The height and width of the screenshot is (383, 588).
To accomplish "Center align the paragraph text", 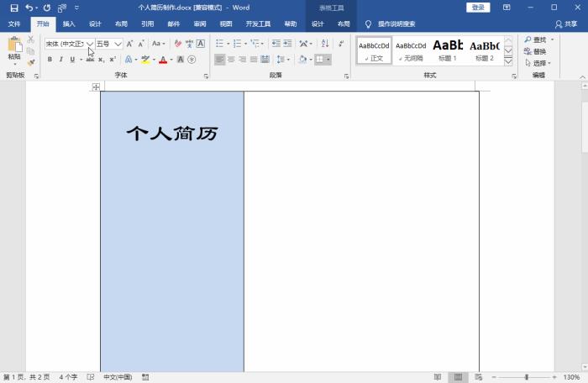I will tap(231, 60).
